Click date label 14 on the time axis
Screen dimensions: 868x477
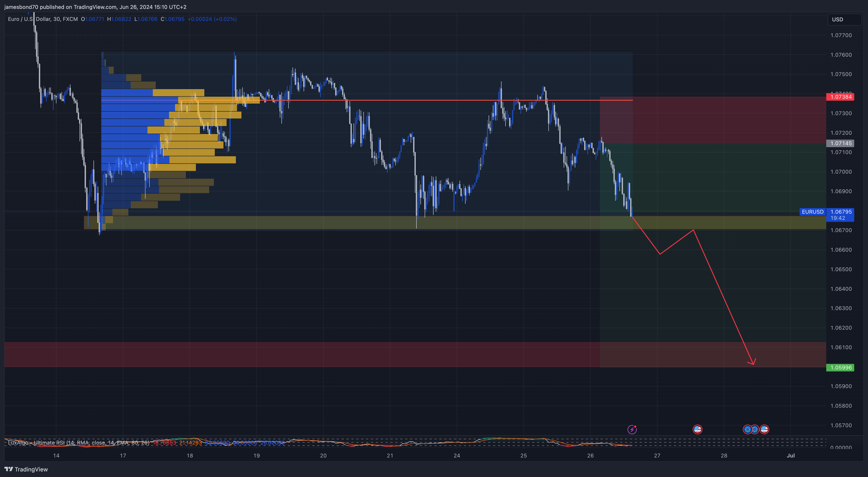56,455
